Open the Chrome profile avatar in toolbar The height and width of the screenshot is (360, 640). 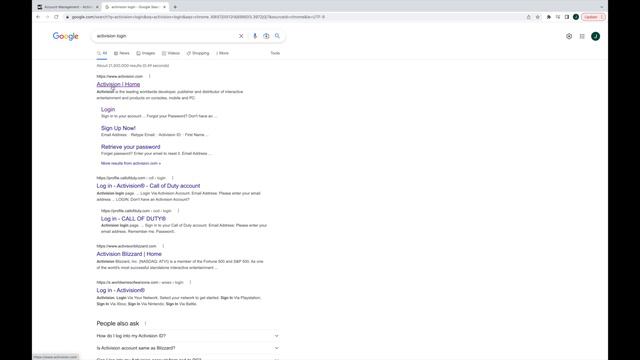click(576, 17)
